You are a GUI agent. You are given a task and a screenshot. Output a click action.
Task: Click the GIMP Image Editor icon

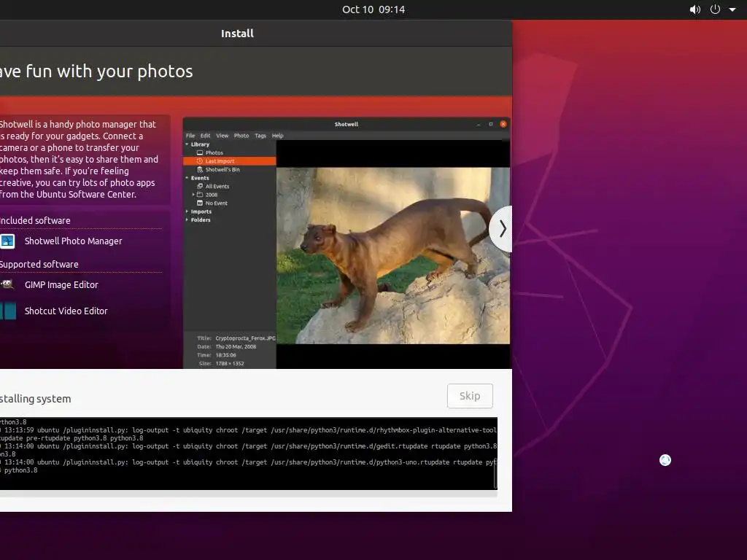7,285
